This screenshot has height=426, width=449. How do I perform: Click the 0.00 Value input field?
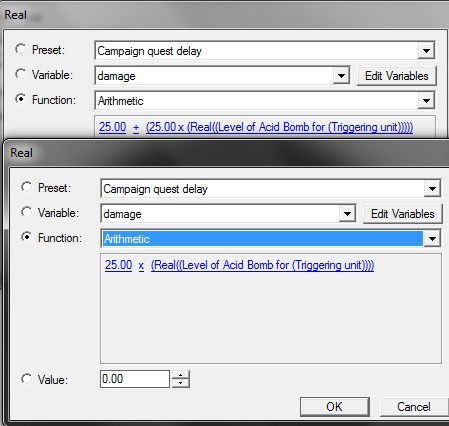pyautogui.click(x=135, y=379)
